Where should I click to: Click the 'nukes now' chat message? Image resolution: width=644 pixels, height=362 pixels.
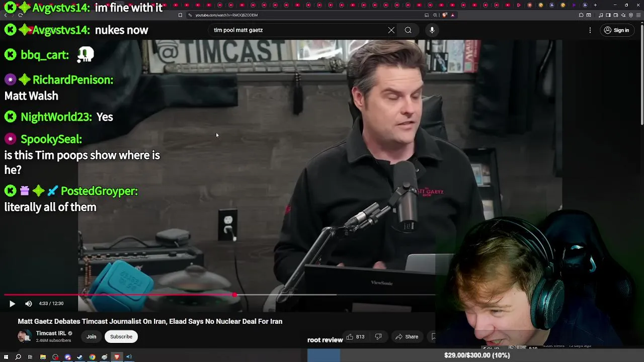[121, 30]
